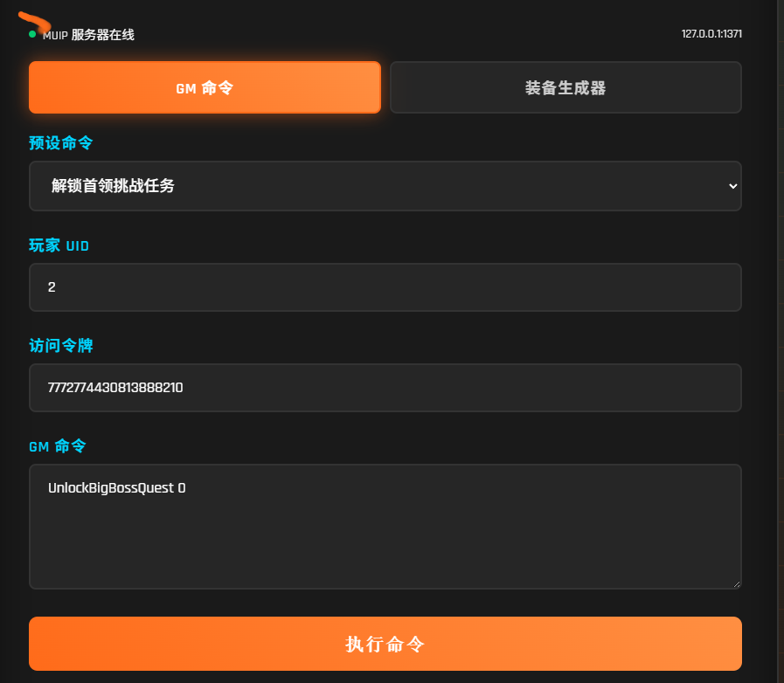This screenshot has height=683, width=784.
Task: Click the server address 127.0.0.1:1371
Action: [713, 33]
